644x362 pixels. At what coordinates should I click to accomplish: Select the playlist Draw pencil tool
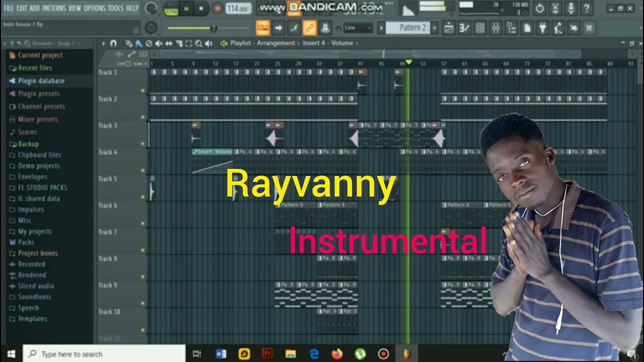(129, 44)
